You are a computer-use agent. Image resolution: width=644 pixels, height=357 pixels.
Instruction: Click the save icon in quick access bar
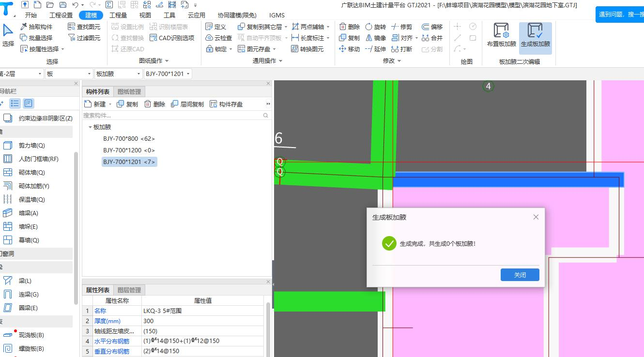pos(62,5)
